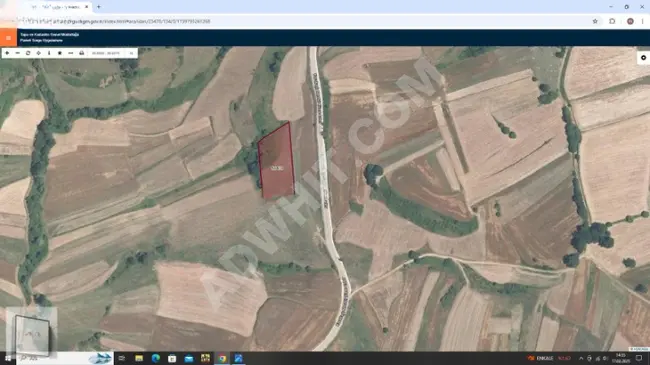Image resolution: width=650 pixels, height=365 pixels.
Task: Open Chrome three-dot menu
Action: tap(643, 21)
